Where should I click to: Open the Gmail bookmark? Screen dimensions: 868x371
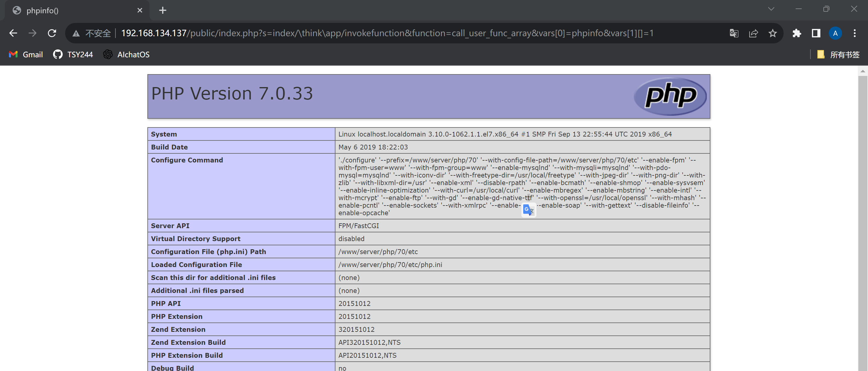point(26,54)
